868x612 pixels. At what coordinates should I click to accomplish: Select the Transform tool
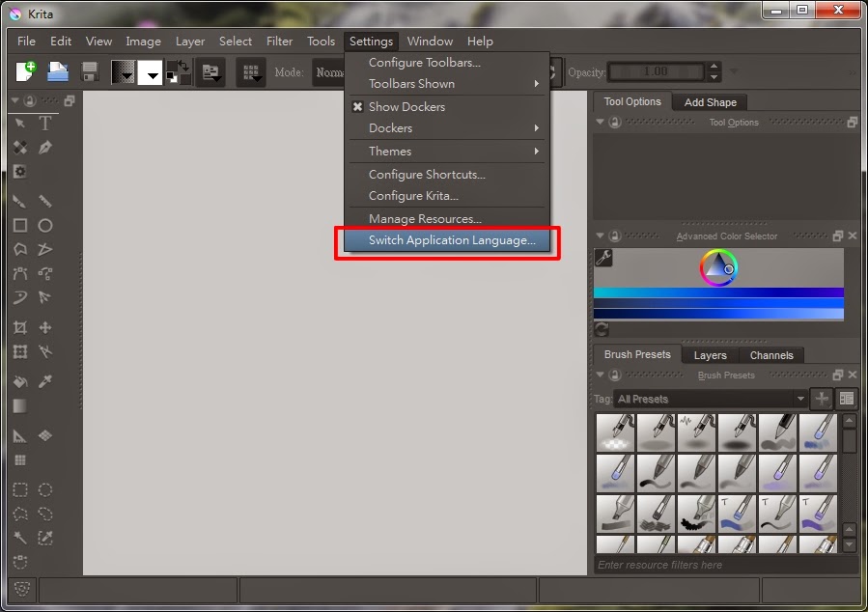point(20,352)
